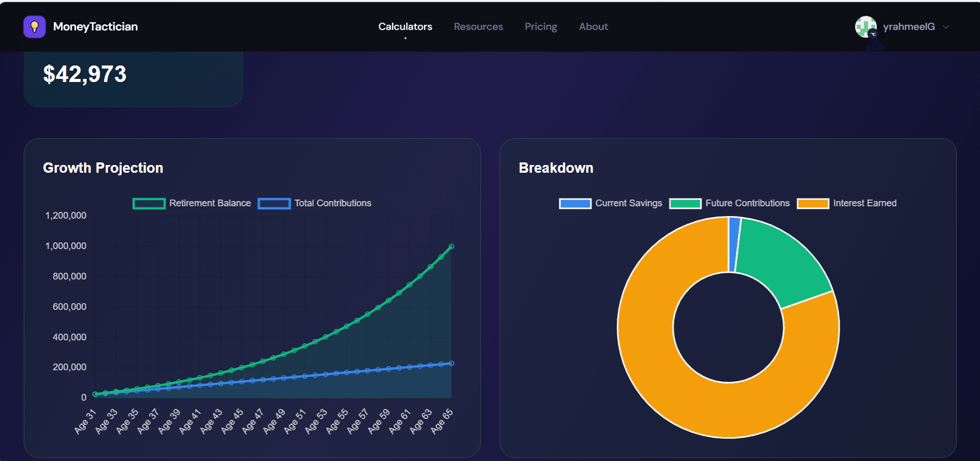The height and width of the screenshot is (461, 980).
Task: Go to the Pricing page
Action: click(x=540, y=27)
